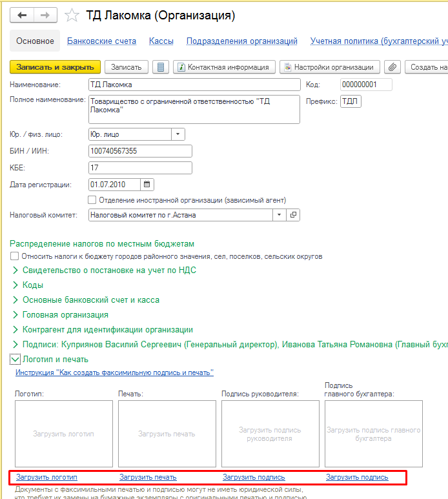Toggle the foreign organization branch checkbox
The image size is (448, 499).
[x=92, y=200]
